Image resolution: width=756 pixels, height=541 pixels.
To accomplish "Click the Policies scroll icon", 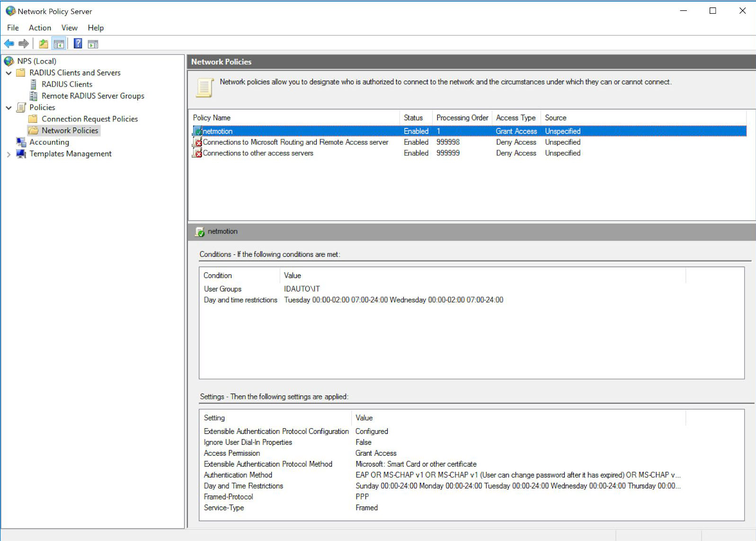I will tap(21, 108).
